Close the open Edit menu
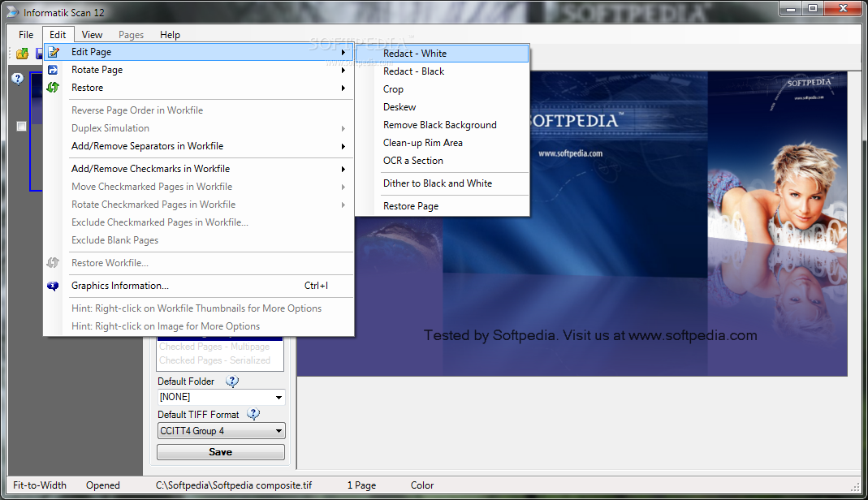868x500 pixels. 58,34
